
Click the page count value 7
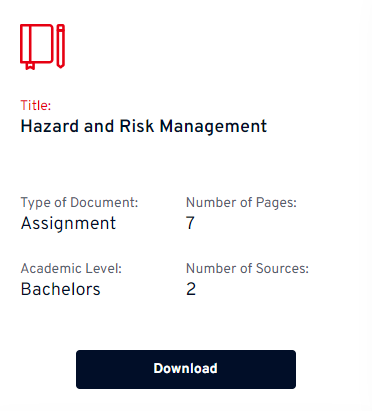[x=190, y=223]
